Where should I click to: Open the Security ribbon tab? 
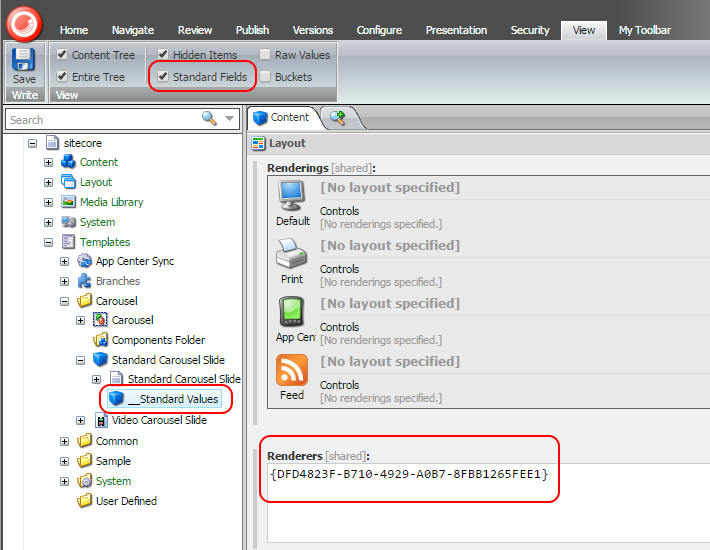point(530,30)
